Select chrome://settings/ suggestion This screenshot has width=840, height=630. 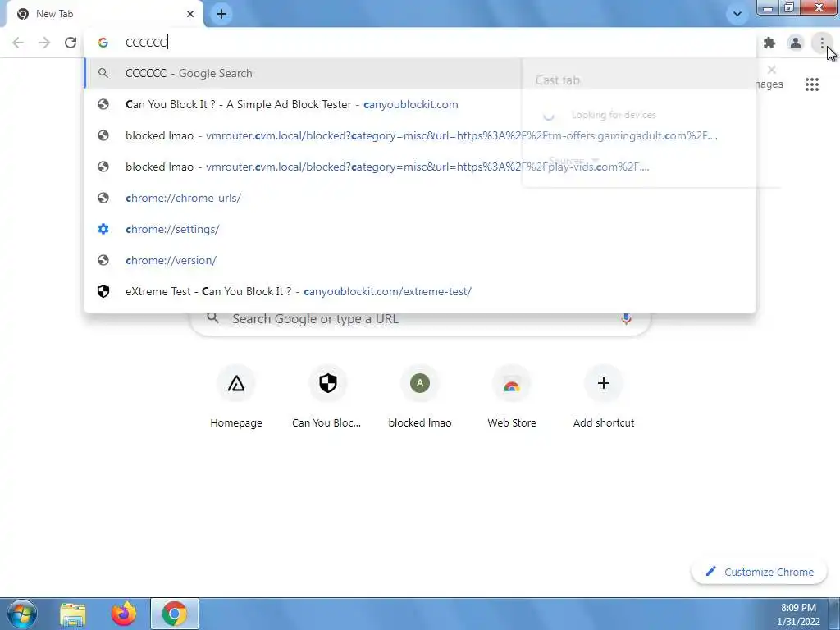pos(420,229)
